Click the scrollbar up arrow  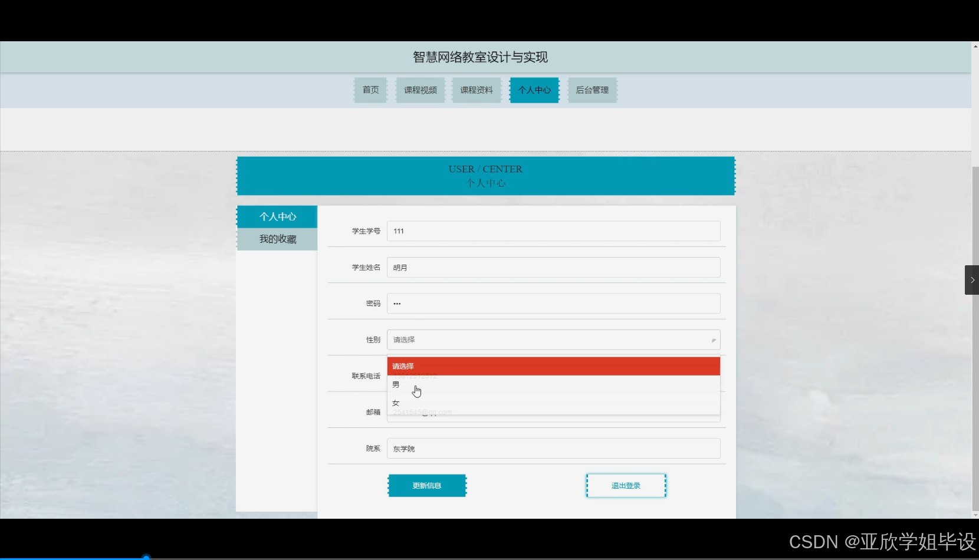(x=974, y=45)
